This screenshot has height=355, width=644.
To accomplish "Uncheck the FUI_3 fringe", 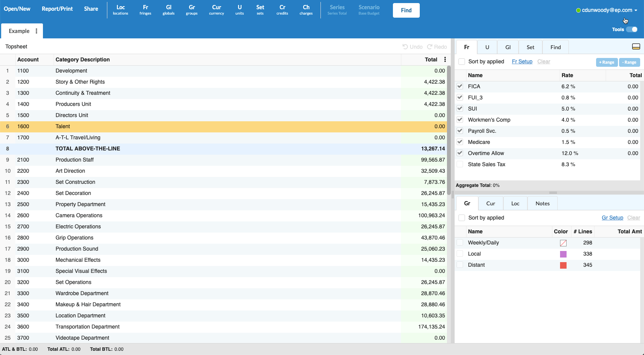I will tap(460, 97).
